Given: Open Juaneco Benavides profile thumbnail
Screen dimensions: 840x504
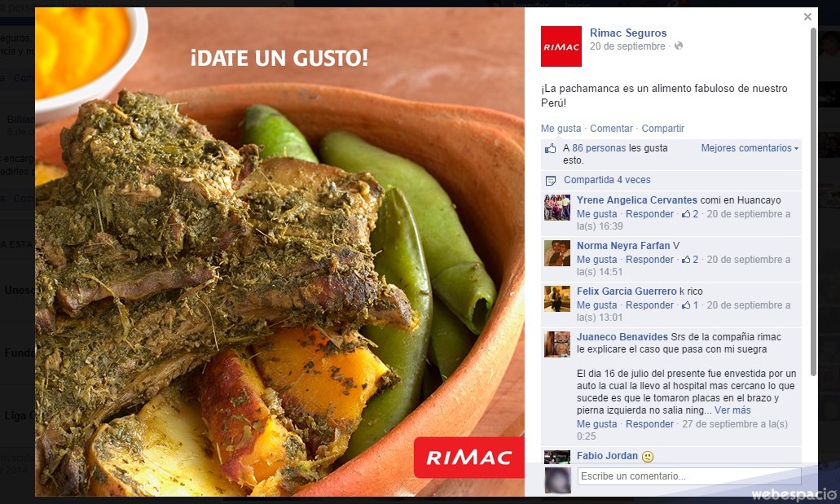Looking at the screenshot, I should tap(557, 344).
